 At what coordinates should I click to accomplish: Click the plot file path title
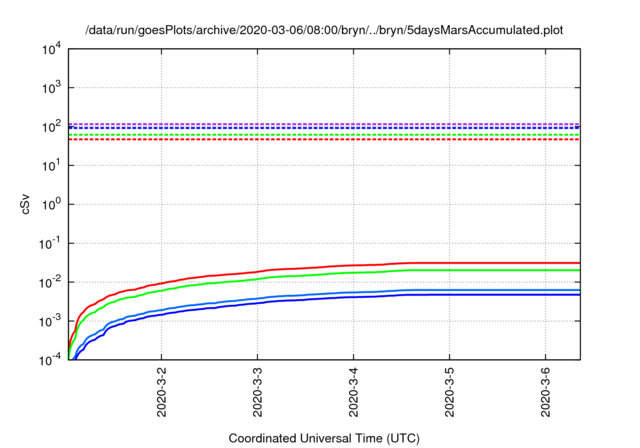[324, 30]
